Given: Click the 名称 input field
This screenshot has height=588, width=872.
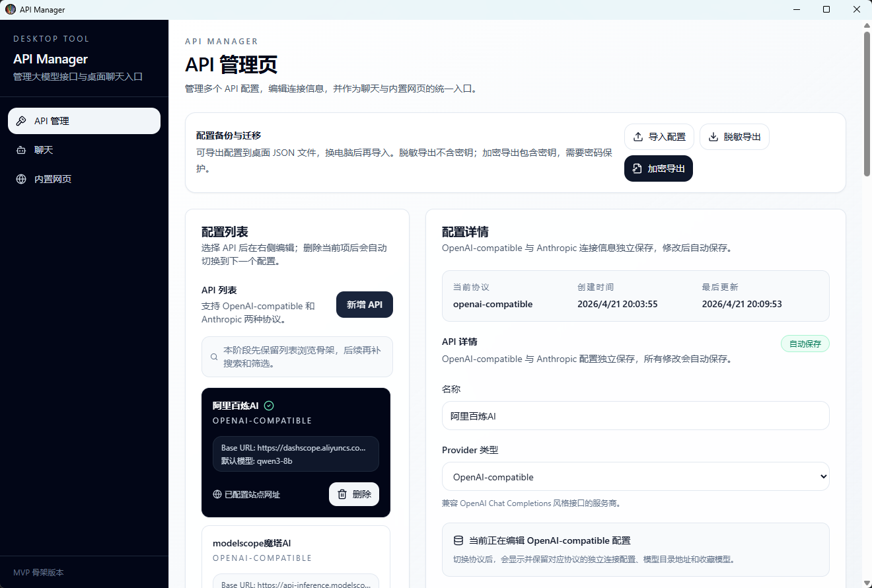Looking at the screenshot, I should pos(636,416).
